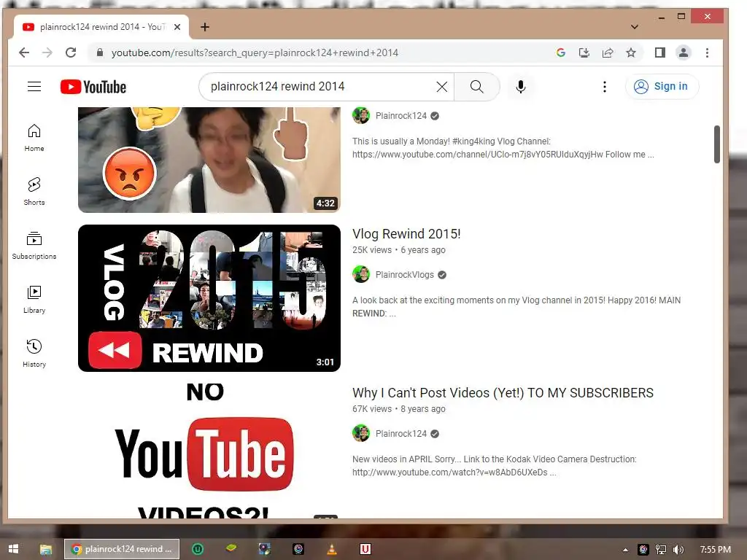
Task: Click the page vertical scrollbar thumb
Action: 716,144
